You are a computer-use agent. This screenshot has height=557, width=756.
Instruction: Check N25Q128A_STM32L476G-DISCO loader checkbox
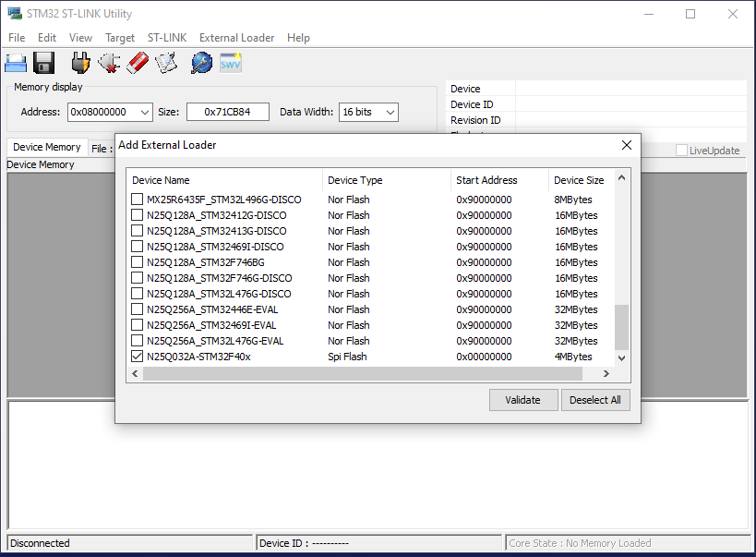click(137, 294)
